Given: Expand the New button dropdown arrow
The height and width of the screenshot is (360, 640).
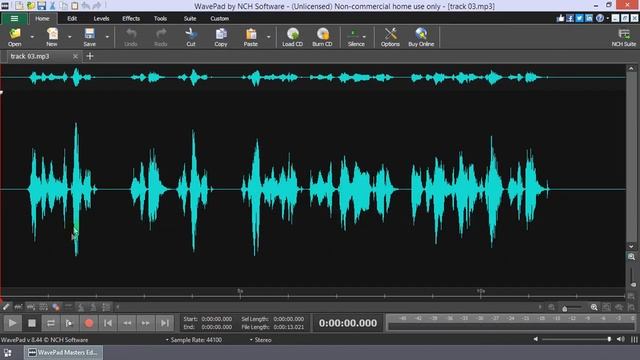Looking at the screenshot, I should (x=69, y=37).
